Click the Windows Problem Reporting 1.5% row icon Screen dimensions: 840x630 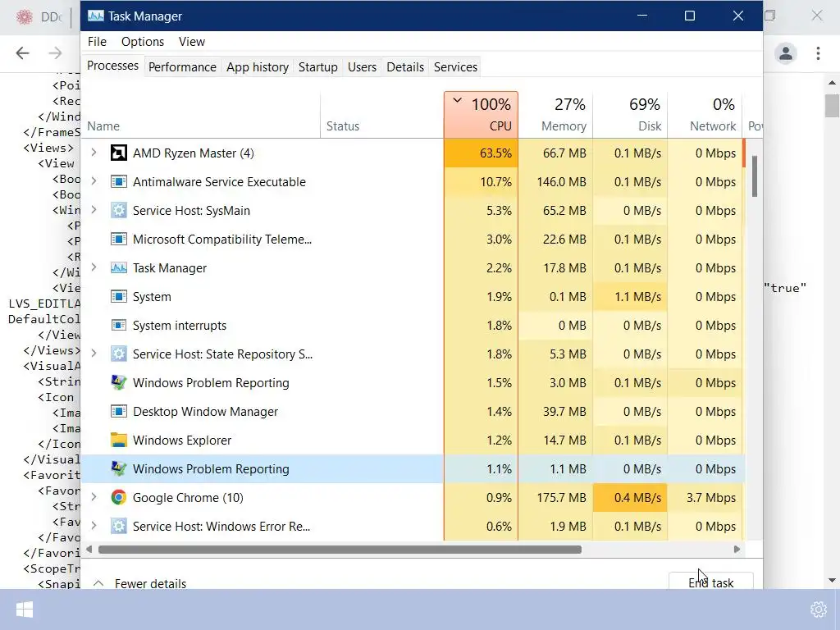click(x=118, y=382)
